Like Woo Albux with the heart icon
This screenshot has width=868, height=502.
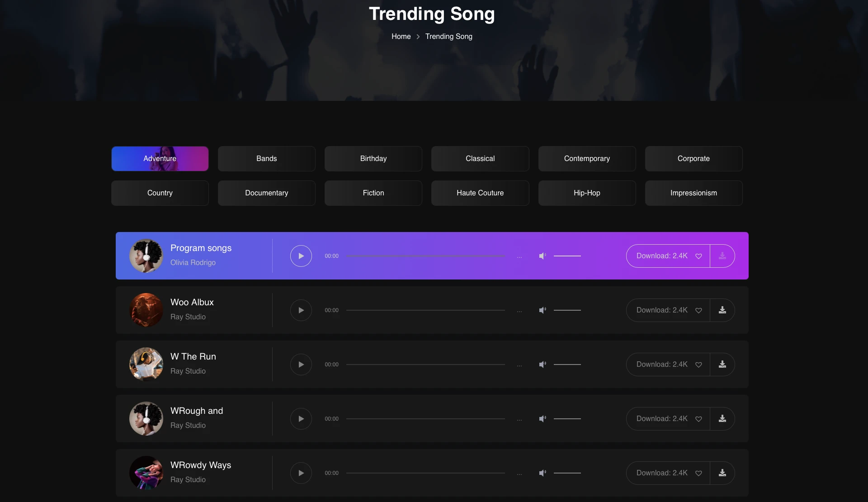698,311
